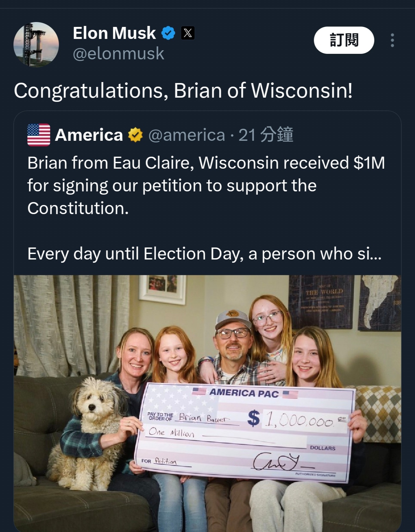Image resolution: width=415 pixels, height=532 pixels.
Task: Open the America display name in quote
Action: (89, 135)
